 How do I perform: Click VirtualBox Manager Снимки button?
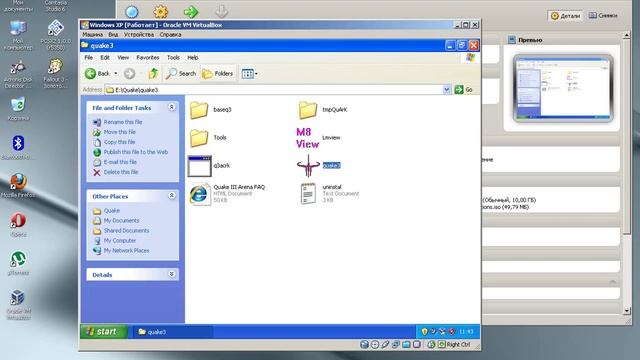(603, 16)
